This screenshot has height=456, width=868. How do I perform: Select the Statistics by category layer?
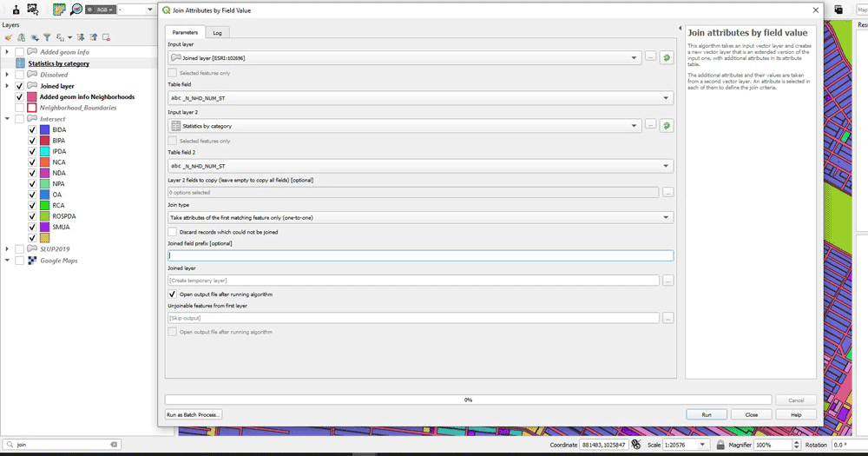(x=59, y=63)
